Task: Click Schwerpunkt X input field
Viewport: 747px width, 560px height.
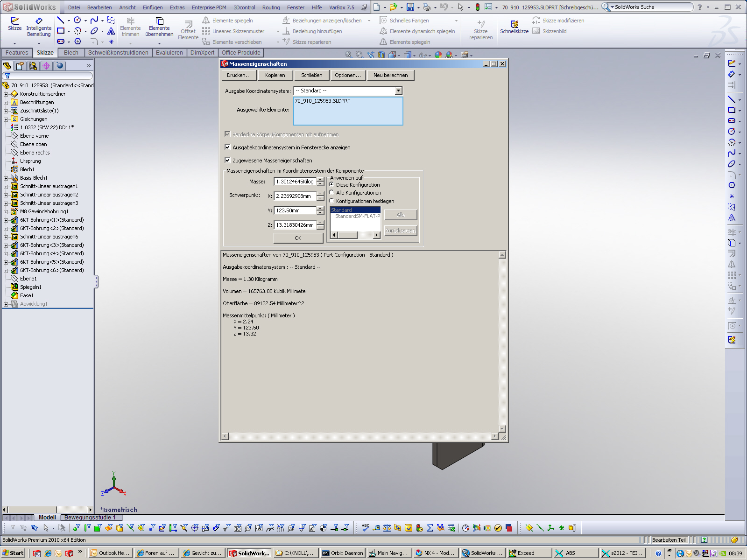Action: pyautogui.click(x=295, y=196)
